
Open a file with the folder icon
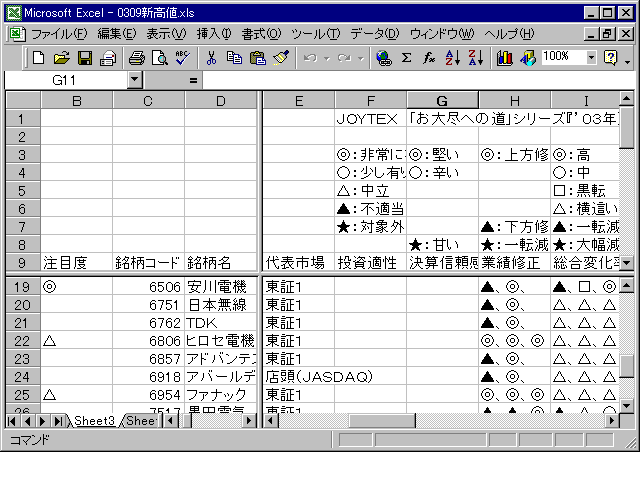(x=62, y=58)
